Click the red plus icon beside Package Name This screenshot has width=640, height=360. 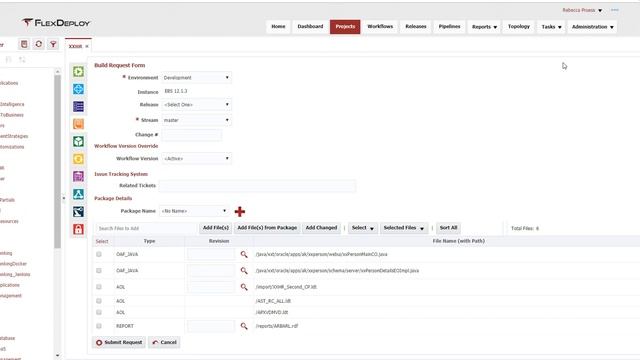(240, 211)
